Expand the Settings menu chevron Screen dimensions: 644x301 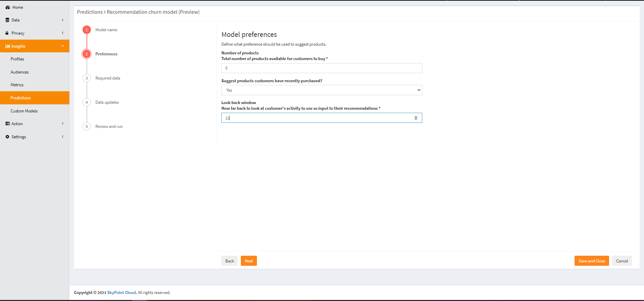(63, 137)
